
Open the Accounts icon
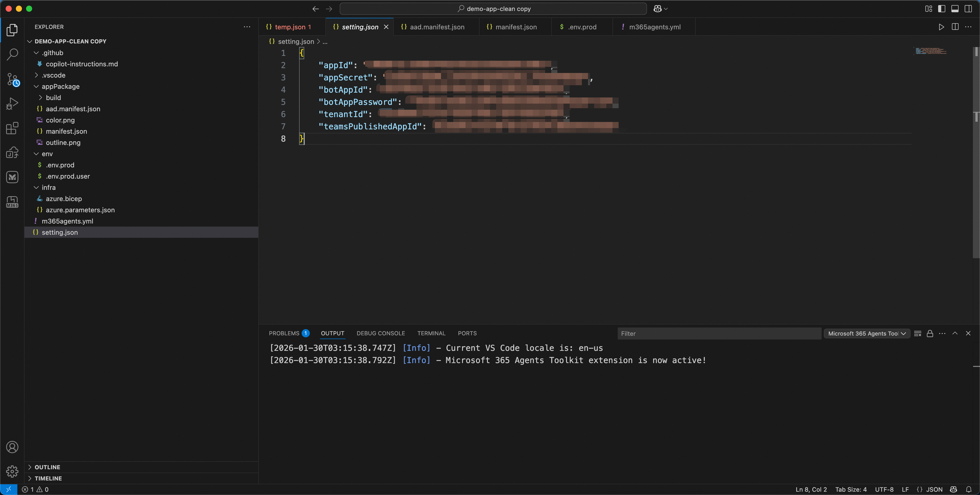12,447
